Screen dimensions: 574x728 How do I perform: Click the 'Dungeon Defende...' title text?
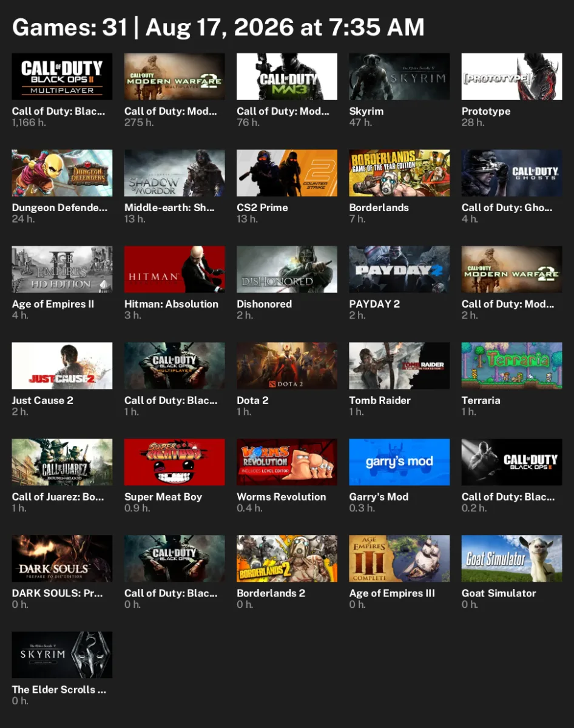pos(59,207)
